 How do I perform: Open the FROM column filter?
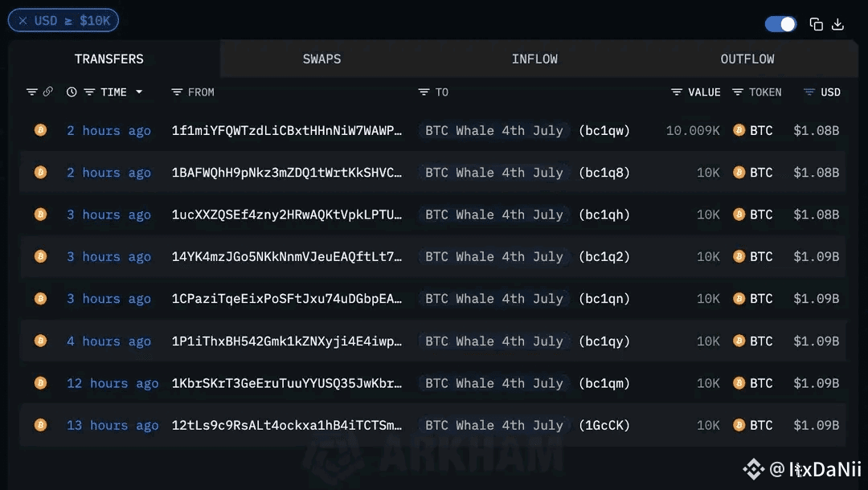178,92
